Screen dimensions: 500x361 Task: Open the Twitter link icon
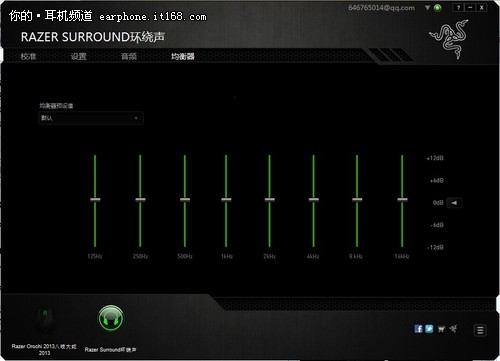(429, 329)
